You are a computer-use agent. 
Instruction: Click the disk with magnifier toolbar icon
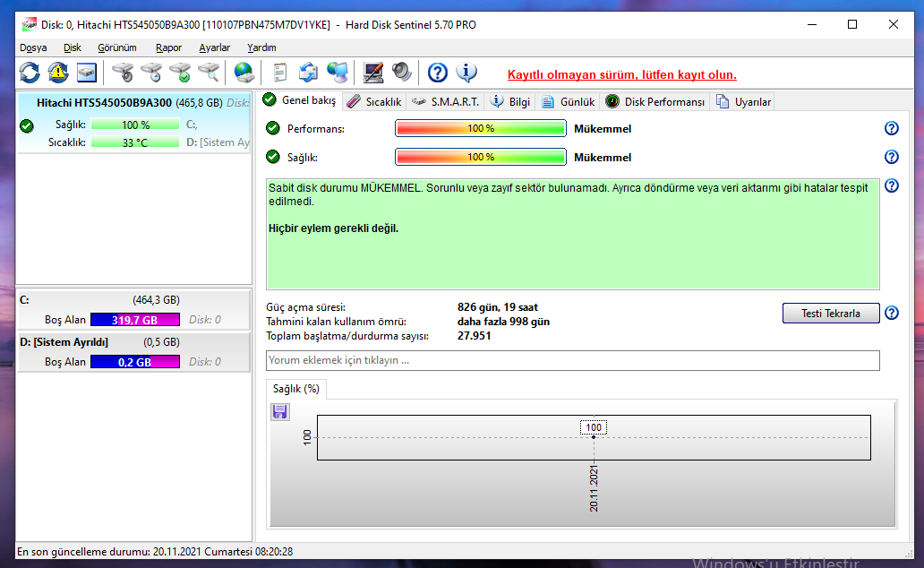point(209,73)
